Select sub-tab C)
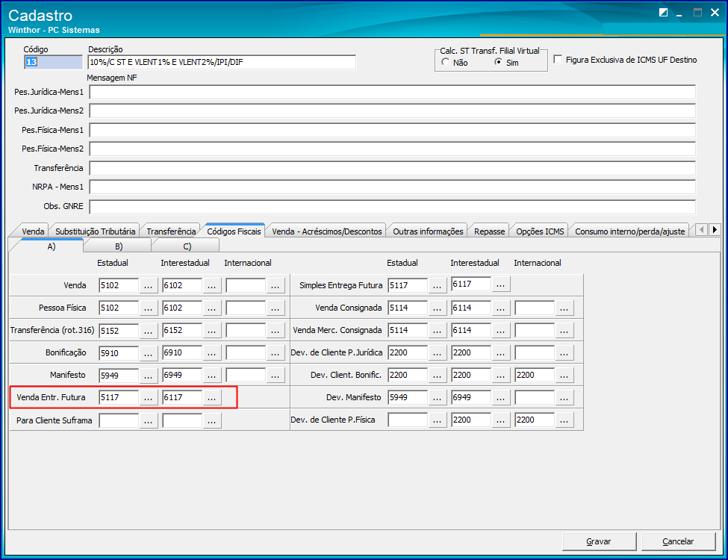The width and height of the screenshot is (728, 560). [x=187, y=246]
